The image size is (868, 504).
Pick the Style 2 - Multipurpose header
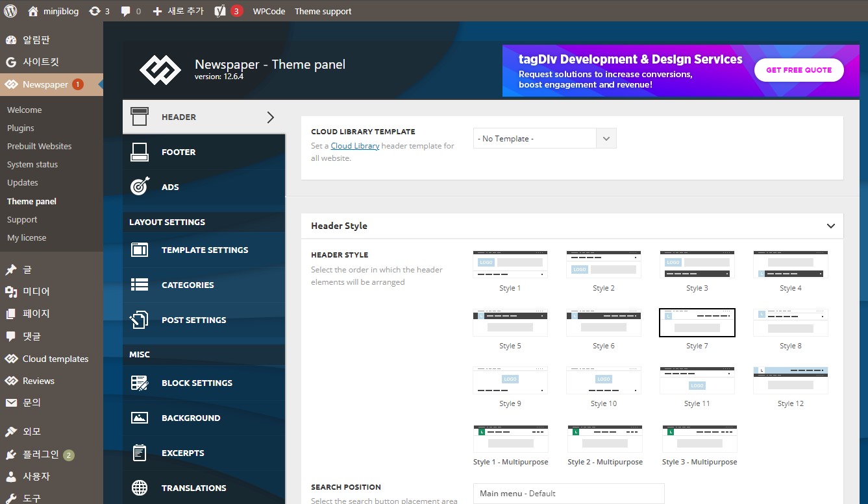604,439
